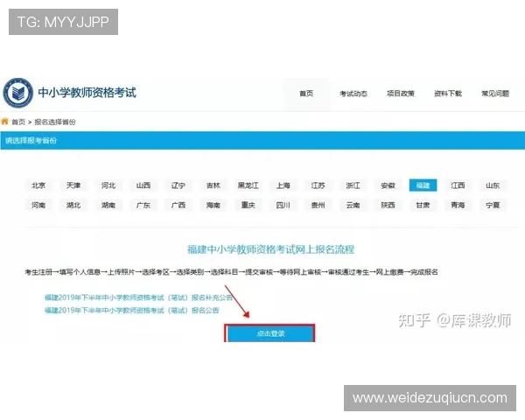Select province 陕西
The image size is (525, 420).
[388, 205]
